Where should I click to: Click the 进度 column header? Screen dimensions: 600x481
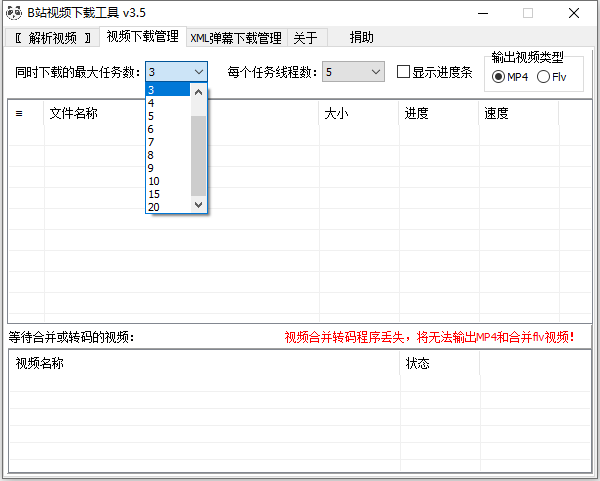(439, 113)
